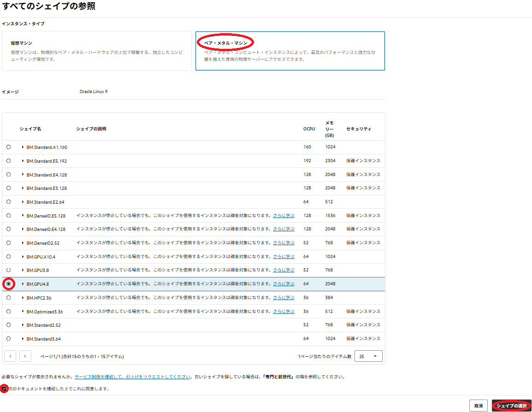Expand BM.Standard.A1.160 shape details

point(23,147)
